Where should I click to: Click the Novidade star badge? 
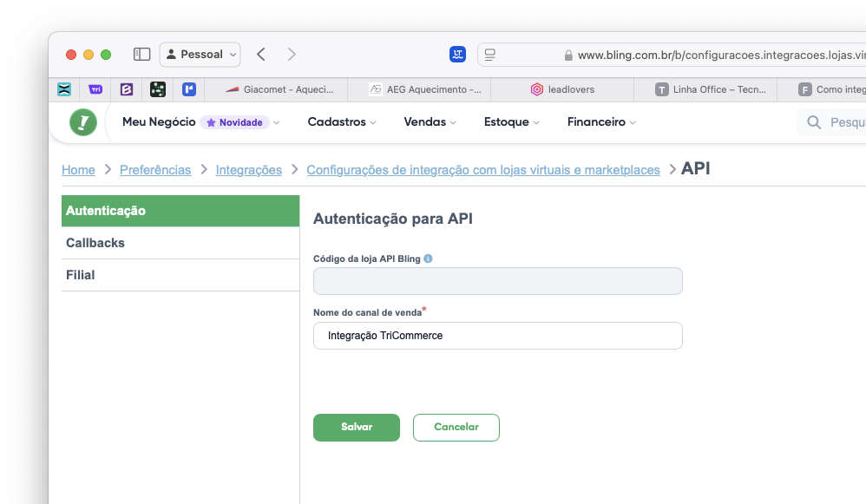click(x=235, y=122)
